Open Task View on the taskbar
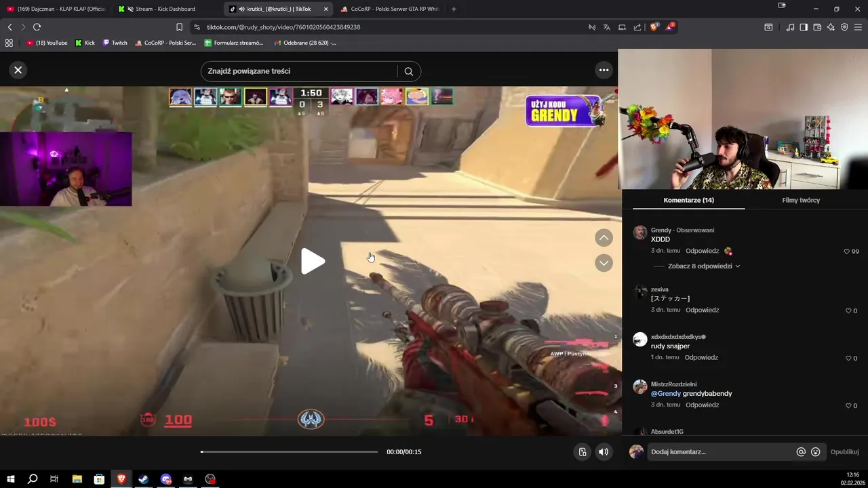This screenshot has height=488, width=868. point(54,479)
